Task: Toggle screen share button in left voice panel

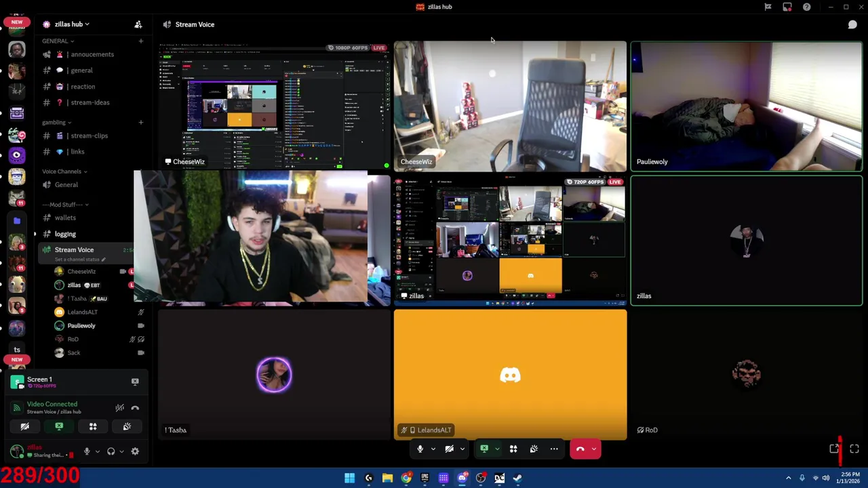Action: click(x=59, y=426)
